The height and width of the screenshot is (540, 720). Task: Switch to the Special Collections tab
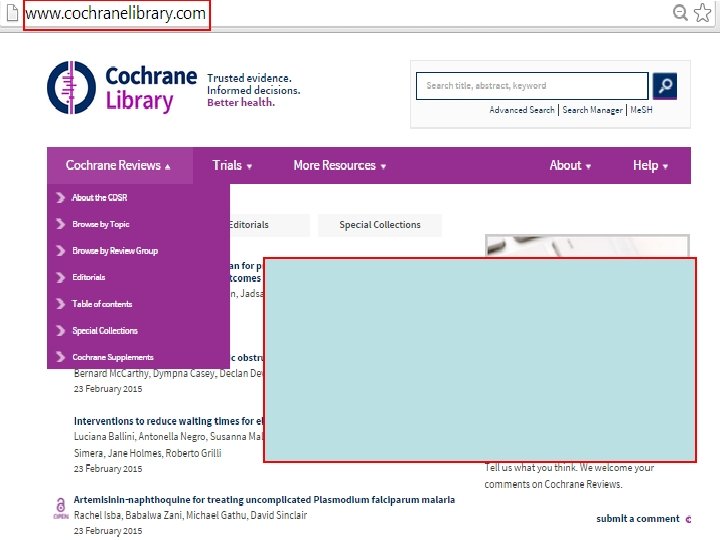[x=380, y=225]
